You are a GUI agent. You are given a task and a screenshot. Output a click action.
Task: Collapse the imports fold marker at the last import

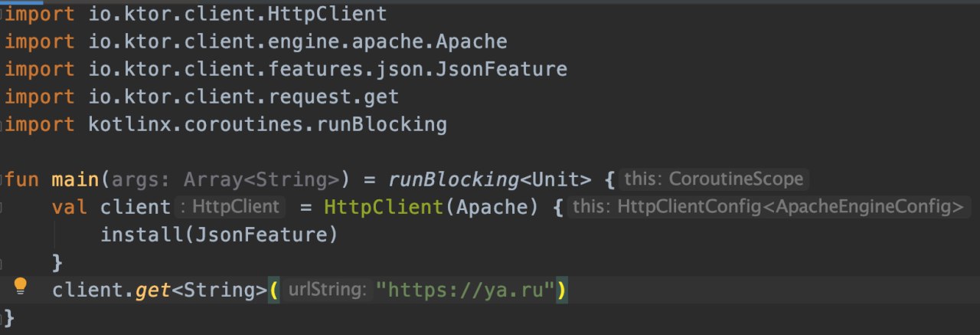(2, 124)
